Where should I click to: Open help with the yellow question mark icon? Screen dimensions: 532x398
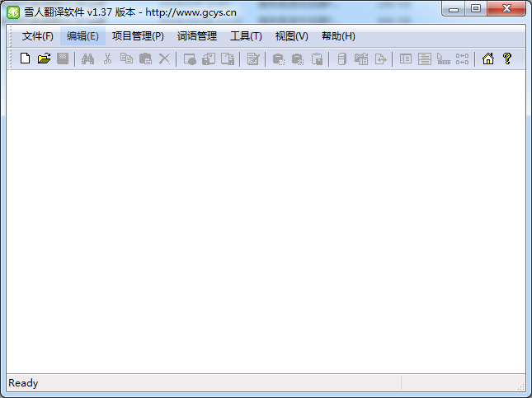tap(507, 59)
